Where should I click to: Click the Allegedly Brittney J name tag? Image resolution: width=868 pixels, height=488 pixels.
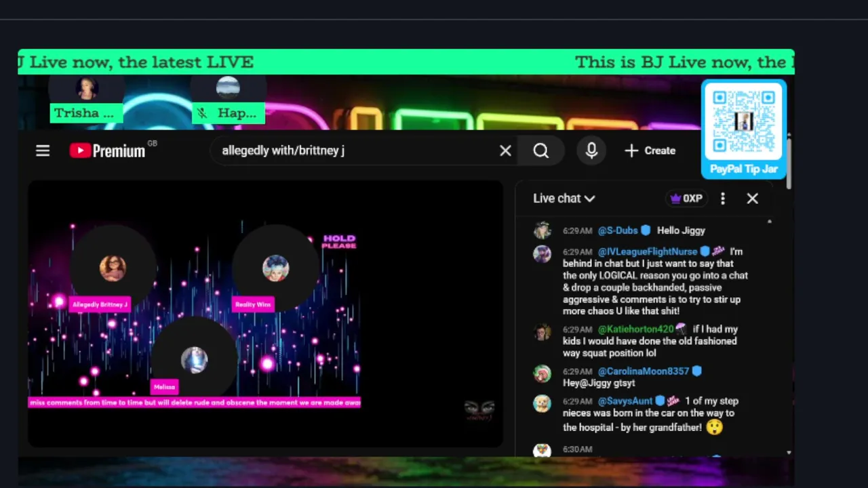pyautogui.click(x=100, y=305)
